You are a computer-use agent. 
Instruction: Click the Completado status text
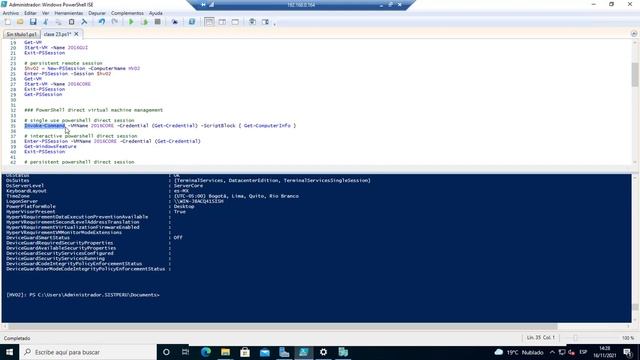coord(17,338)
